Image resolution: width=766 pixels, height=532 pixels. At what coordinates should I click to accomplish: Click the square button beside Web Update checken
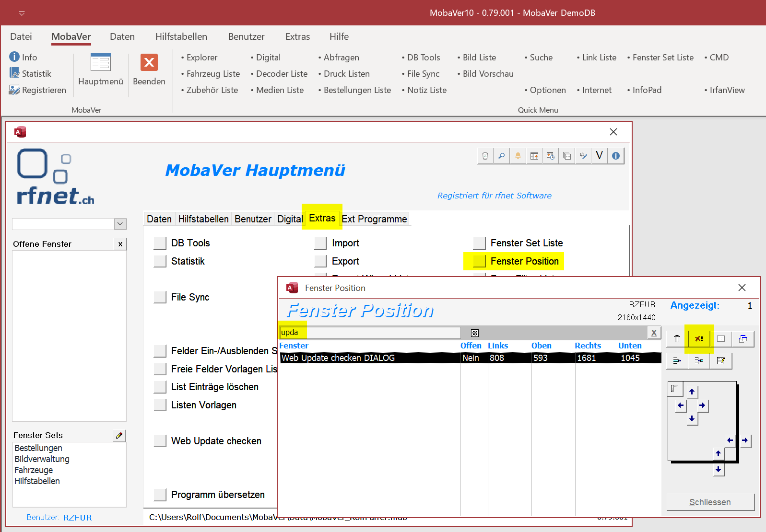coord(160,441)
